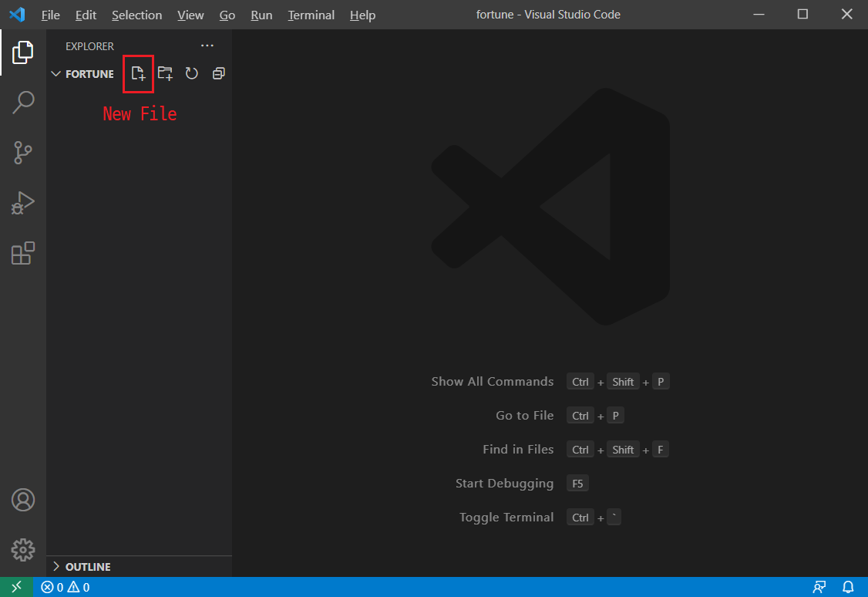This screenshot has height=597, width=868.
Task: Click the 'Toggle Terminal' hint text
Action: click(x=506, y=518)
